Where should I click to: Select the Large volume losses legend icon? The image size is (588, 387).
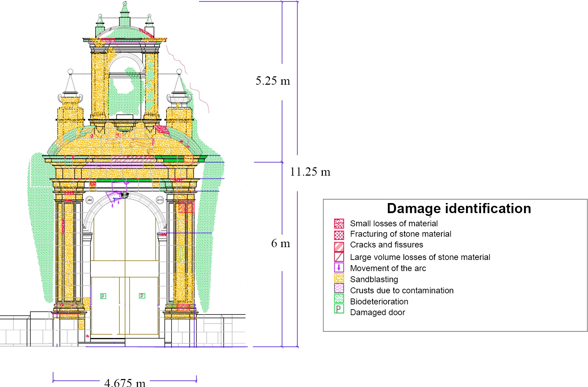pos(339,257)
